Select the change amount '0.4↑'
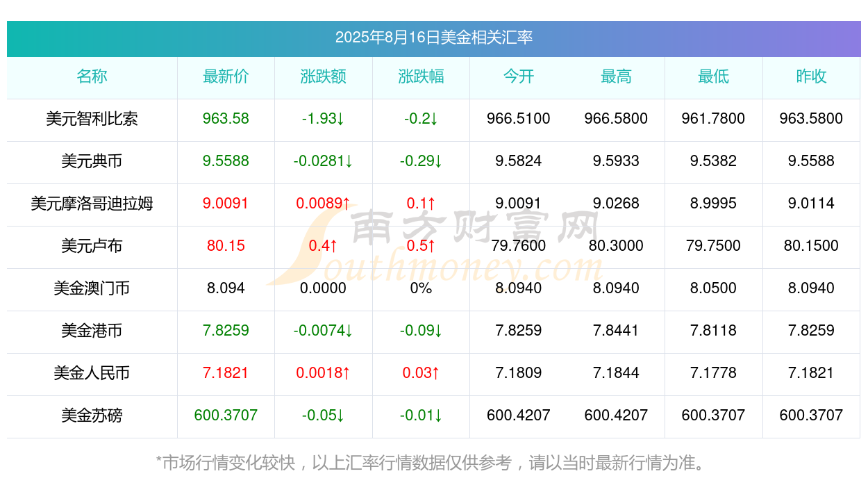This screenshot has width=868, height=485. click(324, 246)
